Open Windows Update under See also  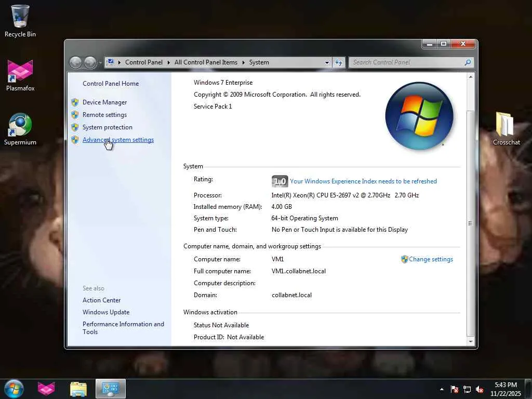click(106, 312)
